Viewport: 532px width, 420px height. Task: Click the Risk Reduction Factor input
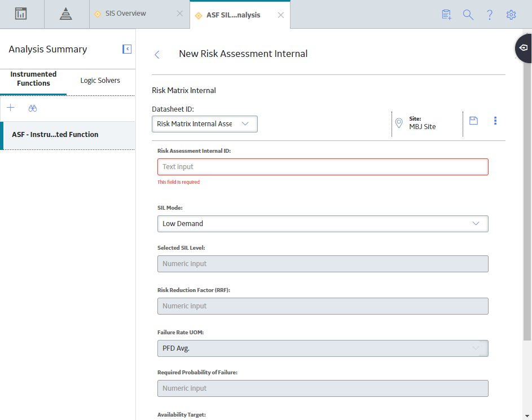click(x=323, y=306)
